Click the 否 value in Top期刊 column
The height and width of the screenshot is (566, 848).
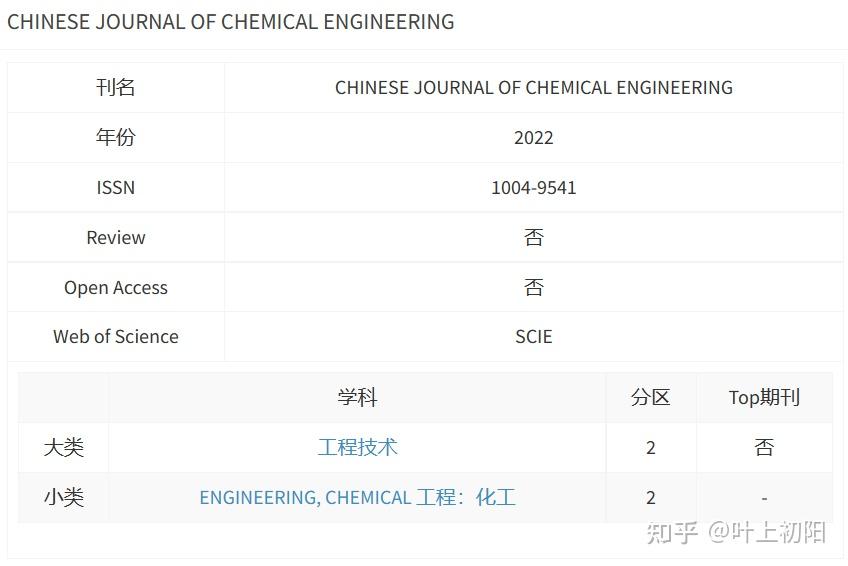764,447
